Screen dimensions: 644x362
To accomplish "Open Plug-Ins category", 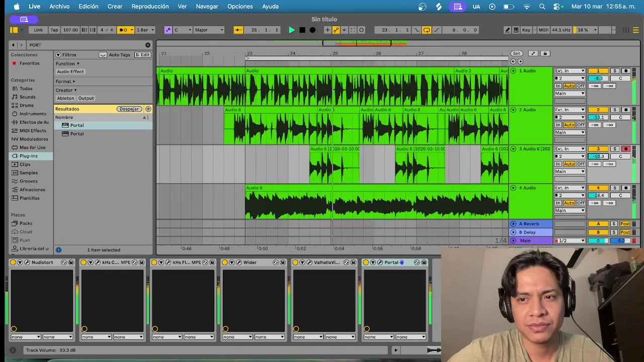I will point(28,156).
